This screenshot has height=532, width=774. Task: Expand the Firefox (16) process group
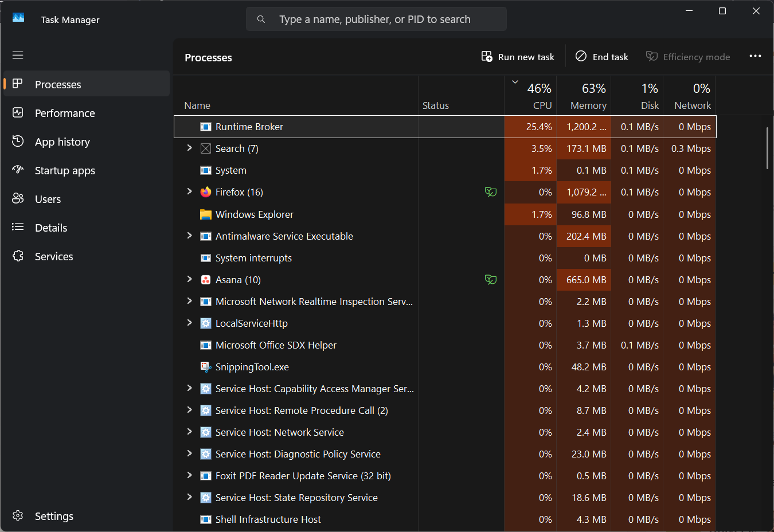[x=189, y=191]
